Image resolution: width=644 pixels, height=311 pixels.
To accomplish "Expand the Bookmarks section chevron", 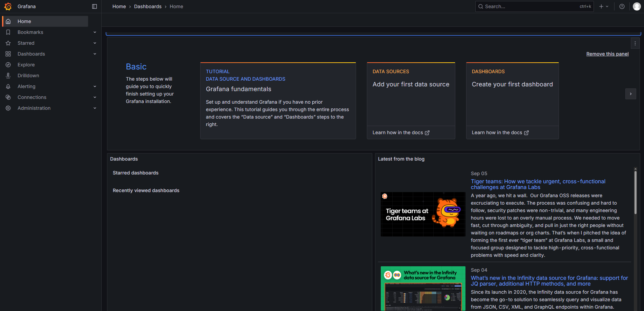I will click(95, 32).
